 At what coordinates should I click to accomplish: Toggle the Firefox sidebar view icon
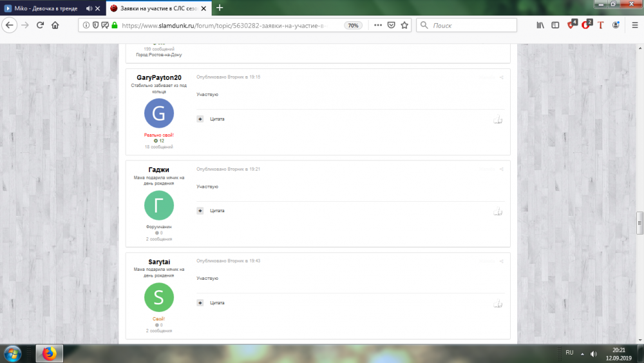tap(555, 25)
